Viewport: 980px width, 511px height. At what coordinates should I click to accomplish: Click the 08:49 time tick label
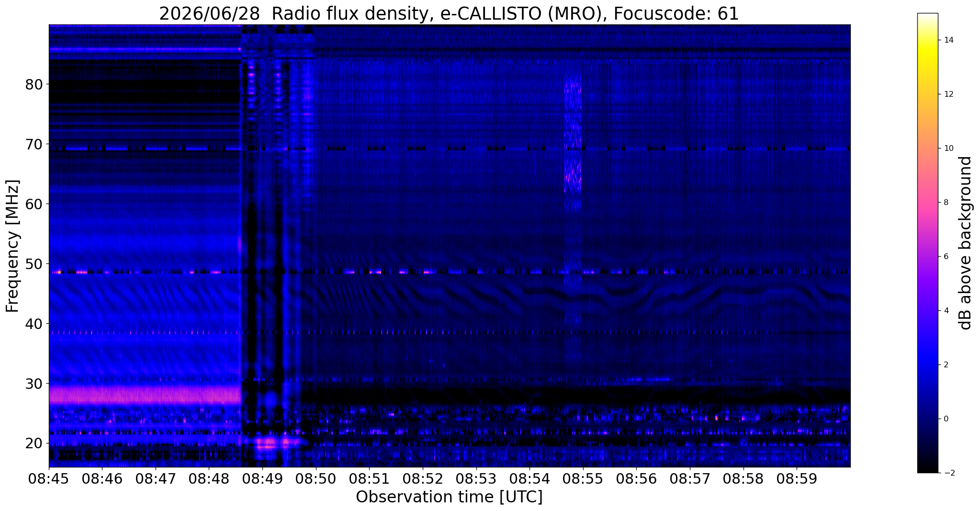tap(262, 478)
